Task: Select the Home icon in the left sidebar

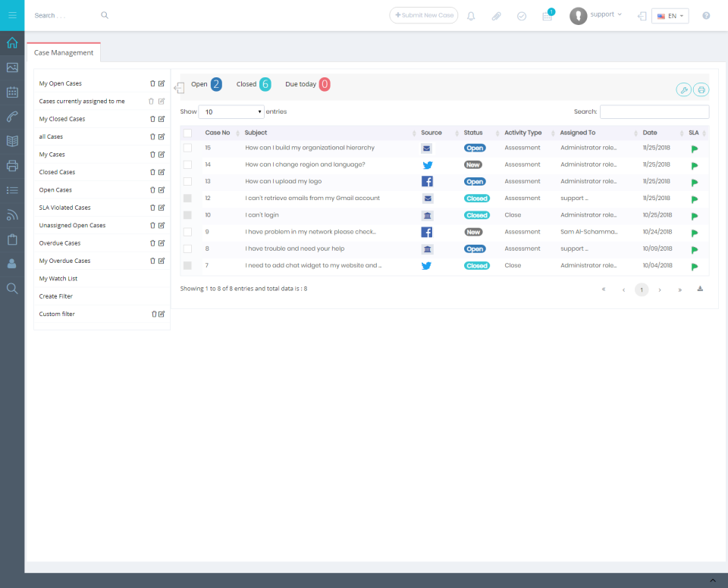Action: coord(11,43)
